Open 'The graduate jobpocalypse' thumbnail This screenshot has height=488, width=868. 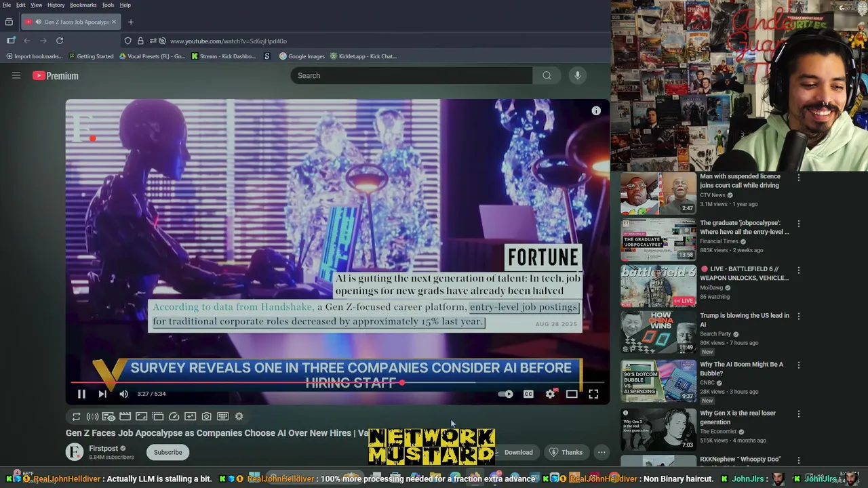point(658,240)
